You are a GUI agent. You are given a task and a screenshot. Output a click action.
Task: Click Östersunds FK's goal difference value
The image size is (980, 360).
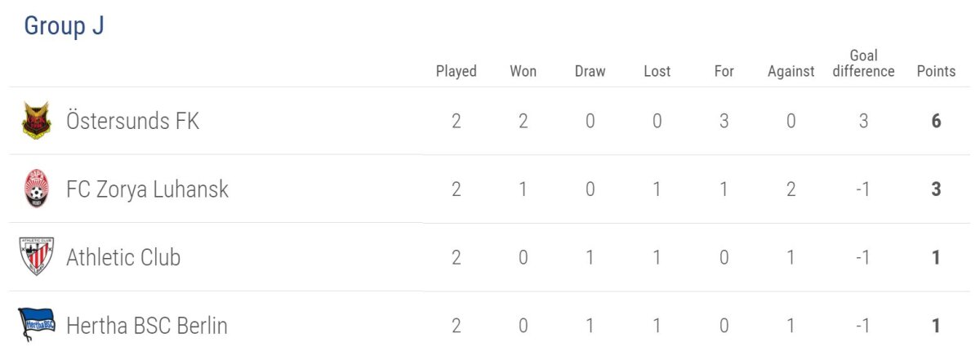863,122
